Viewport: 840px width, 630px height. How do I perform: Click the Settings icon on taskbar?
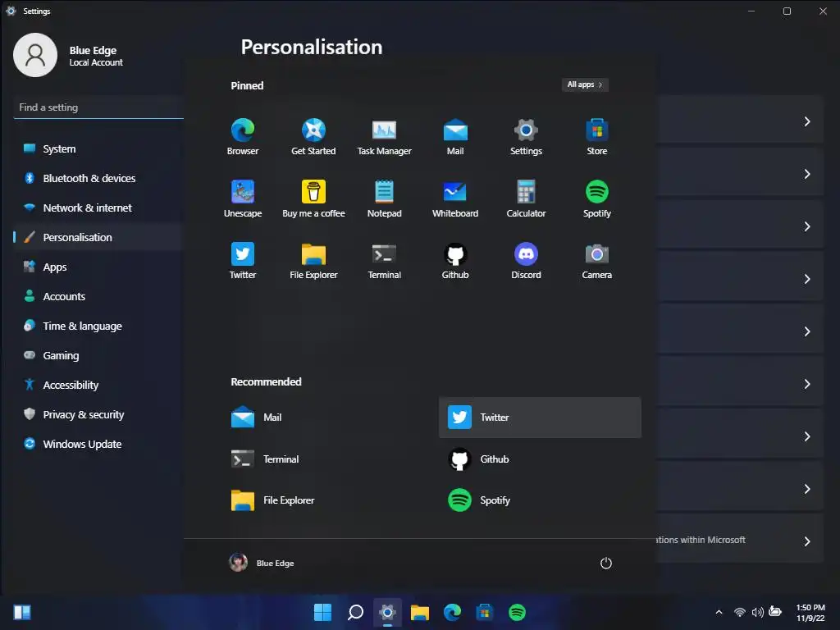point(387,612)
